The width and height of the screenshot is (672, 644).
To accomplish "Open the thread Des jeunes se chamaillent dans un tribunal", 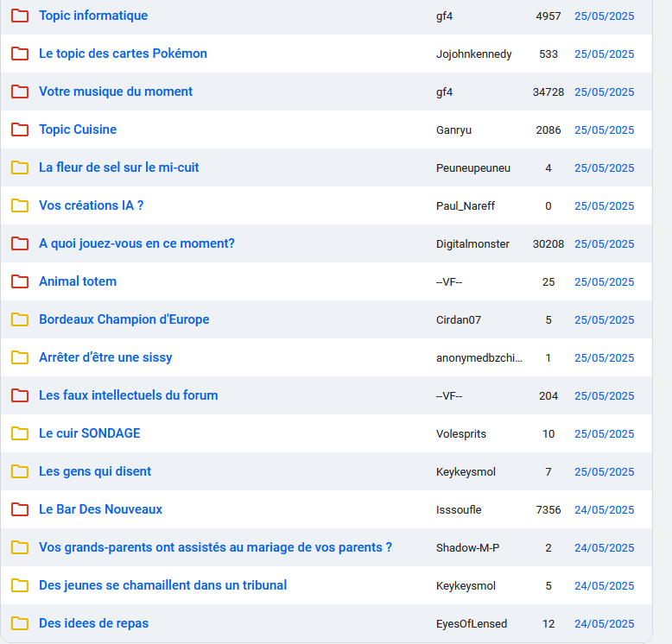I will (162, 585).
